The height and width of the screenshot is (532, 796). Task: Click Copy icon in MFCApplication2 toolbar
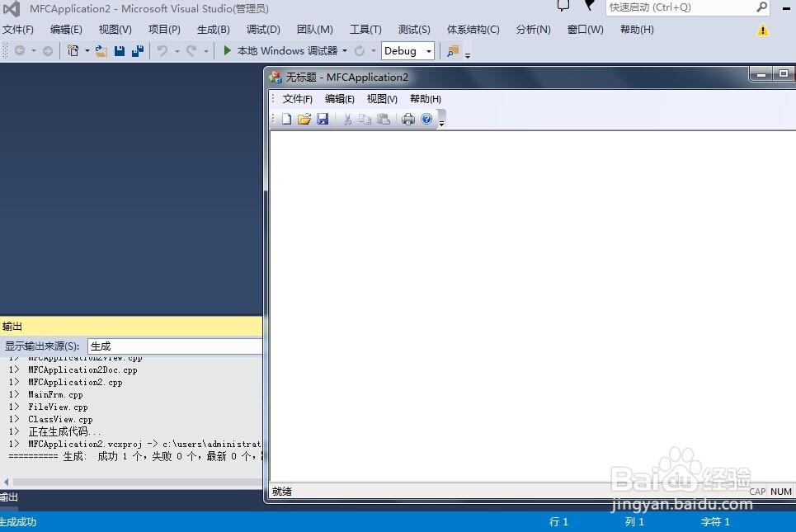coord(365,120)
